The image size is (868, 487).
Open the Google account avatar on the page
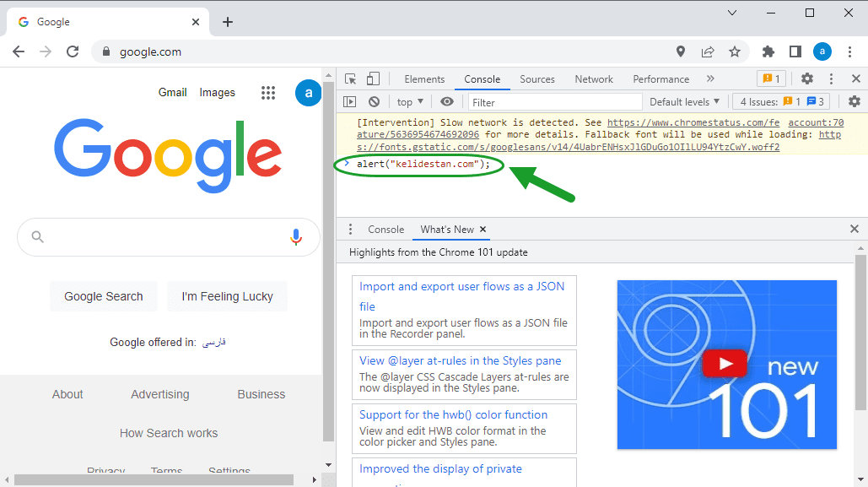308,93
